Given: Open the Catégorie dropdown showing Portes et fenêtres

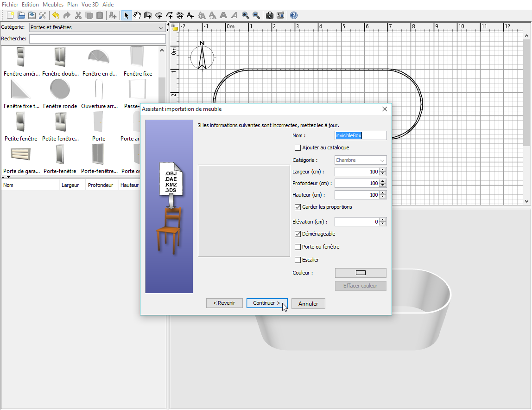Looking at the screenshot, I should pyautogui.click(x=97, y=27).
